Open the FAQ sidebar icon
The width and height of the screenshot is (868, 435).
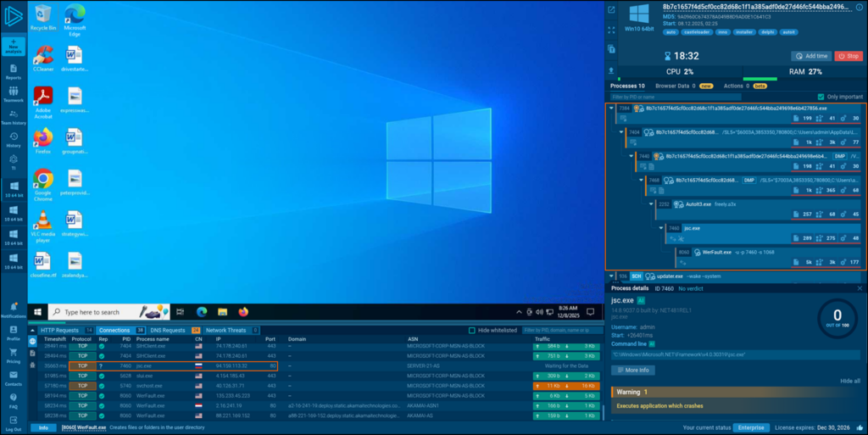(x=13, y=400)
